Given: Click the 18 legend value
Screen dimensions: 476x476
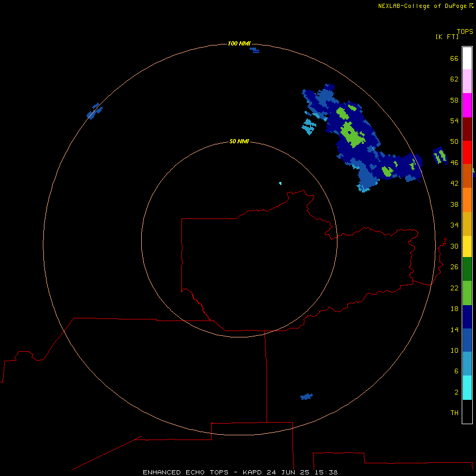Looking at the screenshot, I should coord(454,309).
